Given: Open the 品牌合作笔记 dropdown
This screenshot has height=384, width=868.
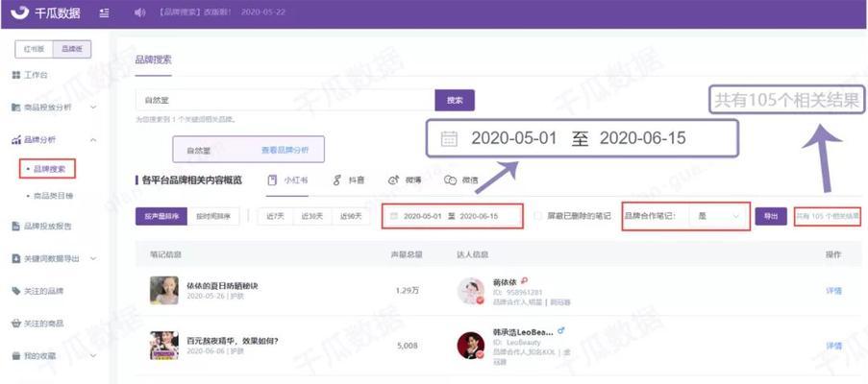Looking at the screenshot, I should [718, 216].
